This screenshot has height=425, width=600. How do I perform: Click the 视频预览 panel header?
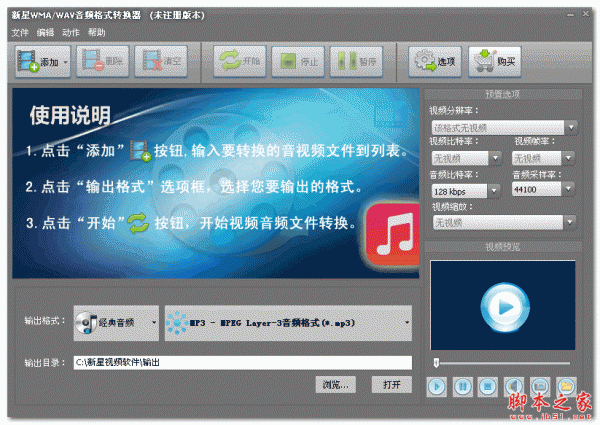[502, 247]
